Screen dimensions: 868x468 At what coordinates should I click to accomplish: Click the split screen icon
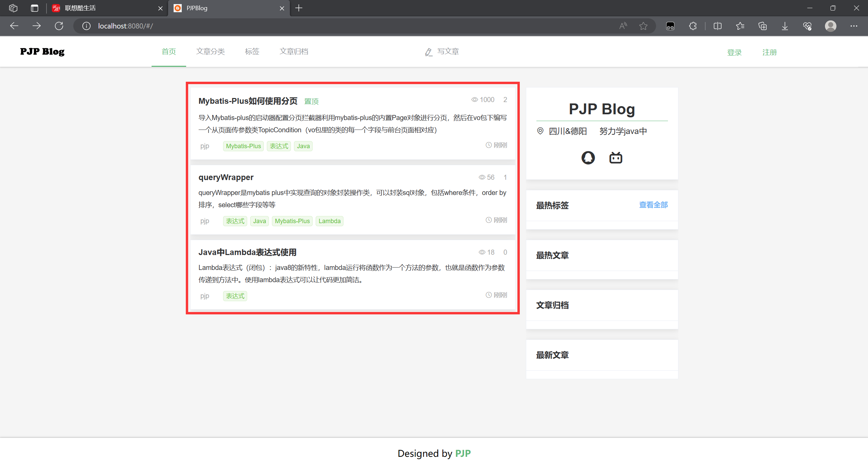(x=717, y=26)
